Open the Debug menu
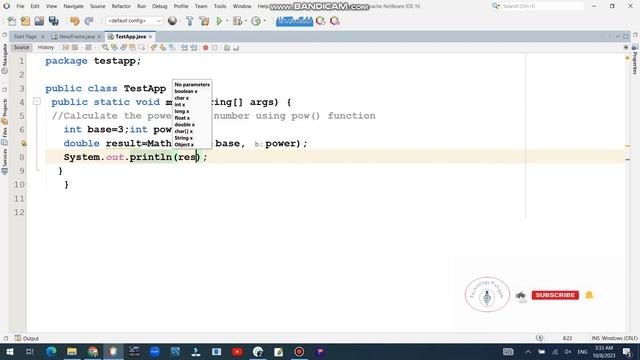Viewport: 640px width, 360px height. (160, 6)
